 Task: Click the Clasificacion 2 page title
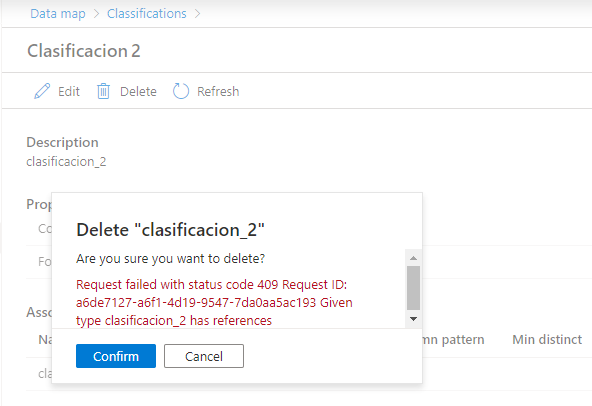(83, 51)
